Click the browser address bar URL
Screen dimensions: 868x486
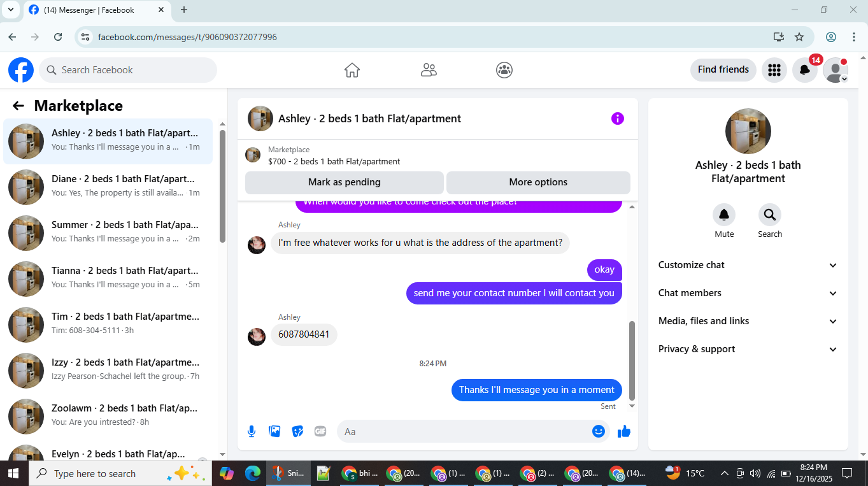click(x=187, y=37)
